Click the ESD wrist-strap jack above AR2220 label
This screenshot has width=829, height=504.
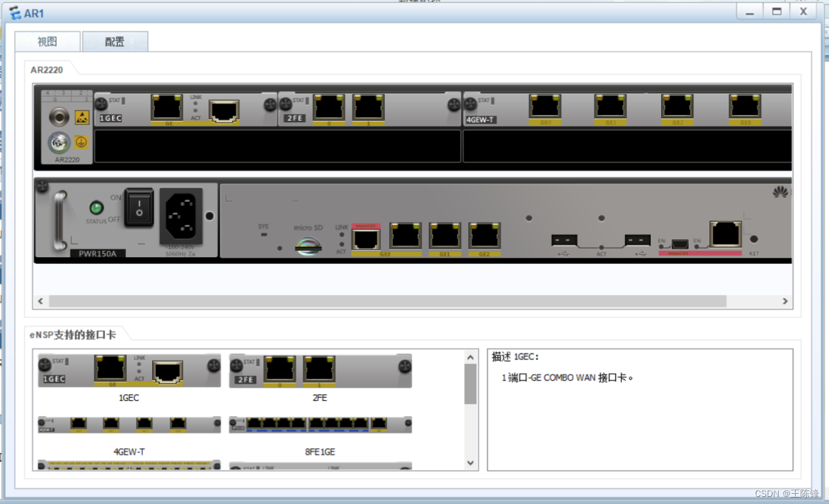pos(60,118)
